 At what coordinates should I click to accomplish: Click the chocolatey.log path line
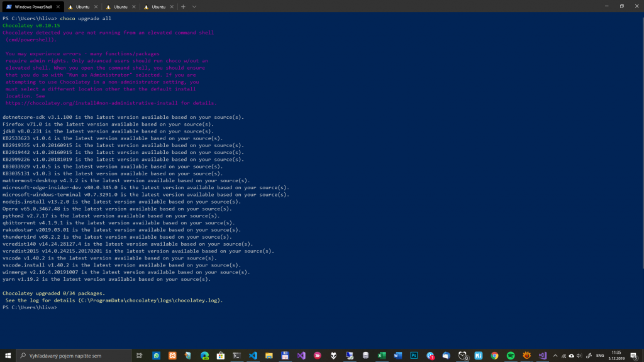point(114,300)
